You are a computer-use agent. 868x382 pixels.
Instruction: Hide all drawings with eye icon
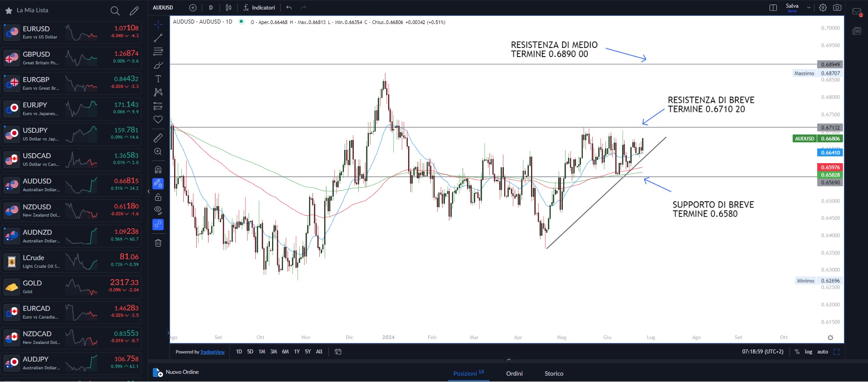[x=158, y=210]
